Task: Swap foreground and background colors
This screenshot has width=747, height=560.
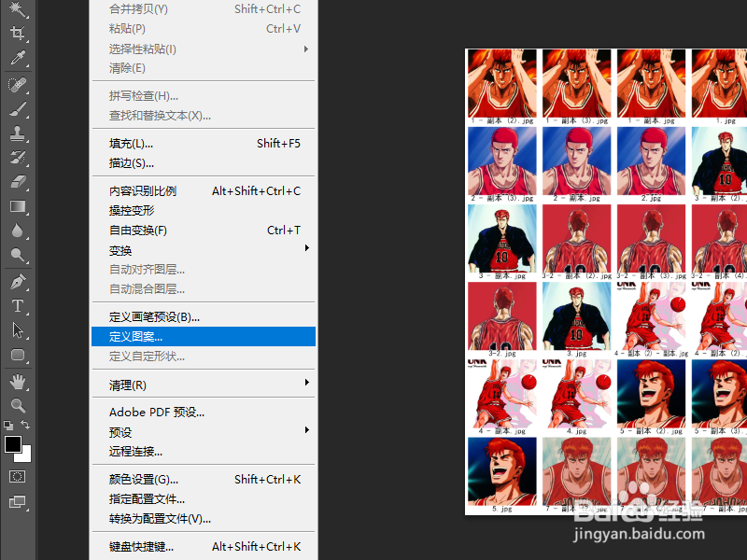Action: click(x=25, y=425)
